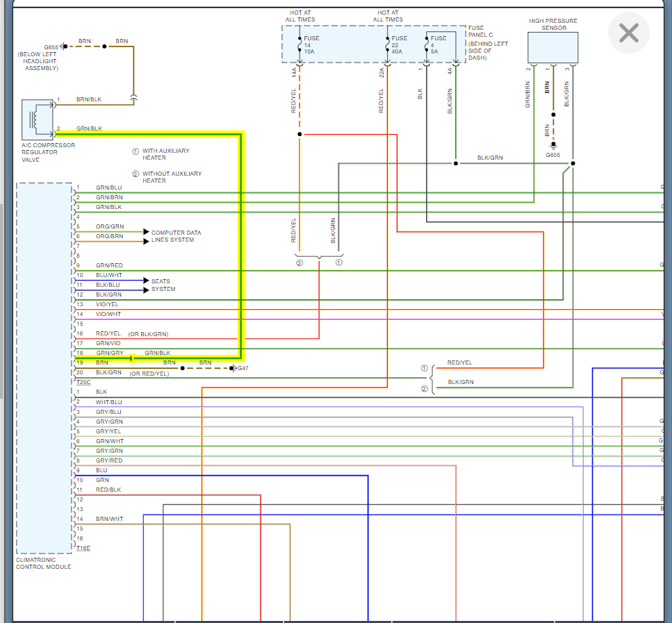Image resolution: width=672 pixels, height=623 pixels.
Task: Click the Fuse 14 10A symbol
Action: [300, 44]
